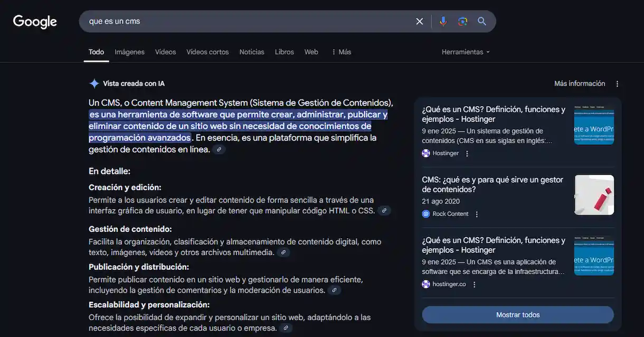This screenshot has height=337, width=644.
Task: Click the search magnifying glass icon
Action: pos(481,21)
